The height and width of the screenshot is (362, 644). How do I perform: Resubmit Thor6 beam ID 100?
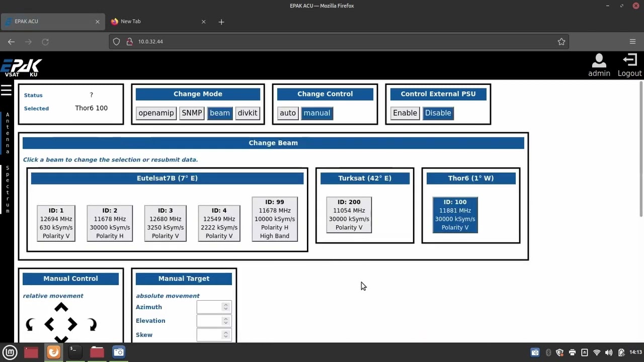point(455,215)
